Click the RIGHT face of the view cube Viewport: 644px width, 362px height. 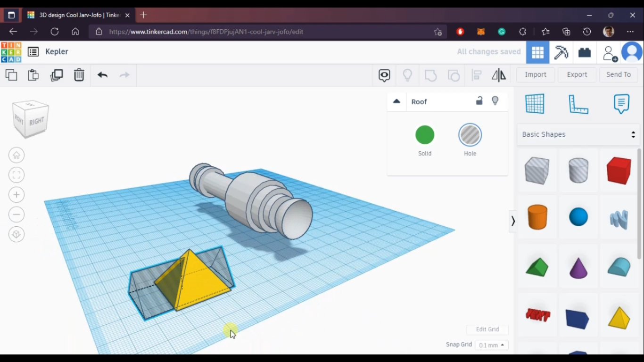click(37, 122)
